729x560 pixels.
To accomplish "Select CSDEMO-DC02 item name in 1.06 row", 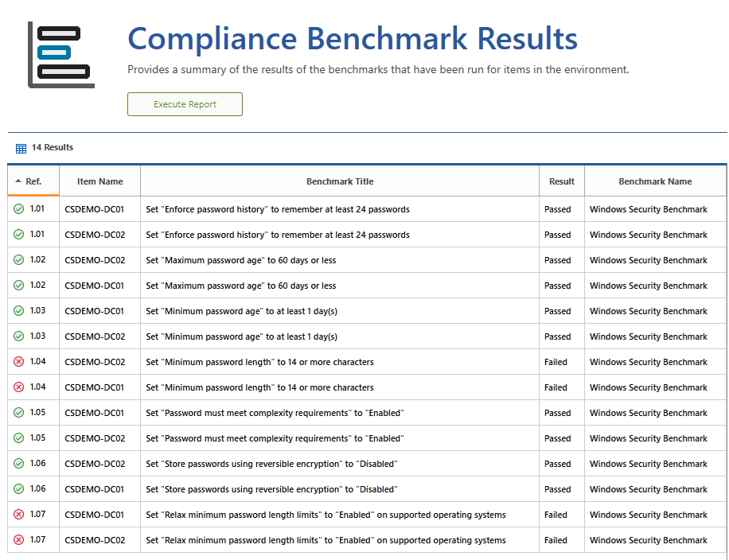I will 95,464.
